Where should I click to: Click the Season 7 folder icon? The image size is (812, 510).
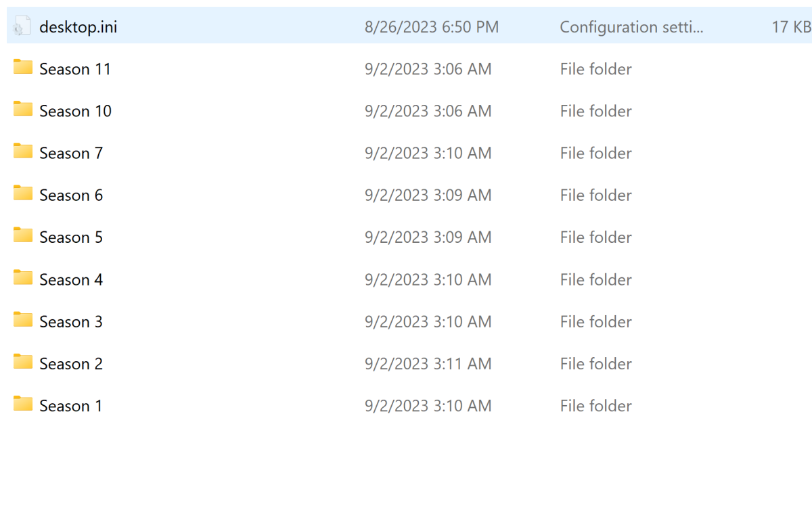(22, 152)
